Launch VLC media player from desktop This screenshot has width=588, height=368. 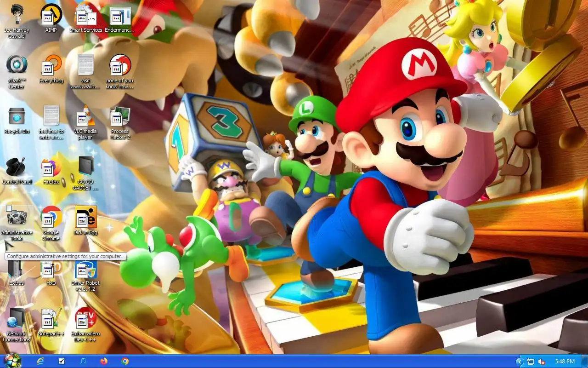tap(85, 122)
